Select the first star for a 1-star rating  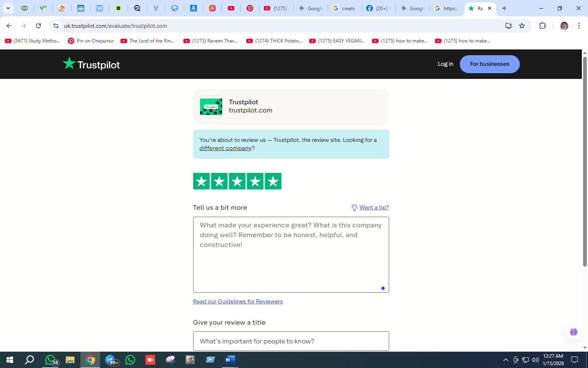click(201, 181)
